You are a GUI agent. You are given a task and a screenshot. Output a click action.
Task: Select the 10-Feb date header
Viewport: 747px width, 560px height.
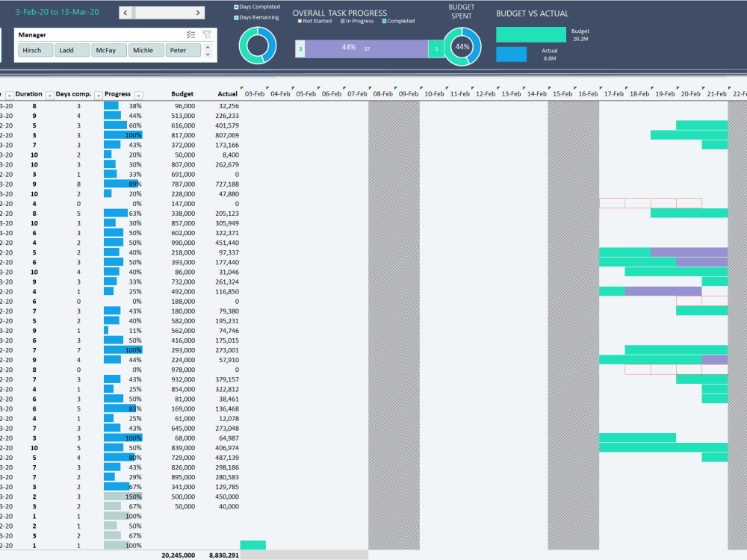coord(434,94)
